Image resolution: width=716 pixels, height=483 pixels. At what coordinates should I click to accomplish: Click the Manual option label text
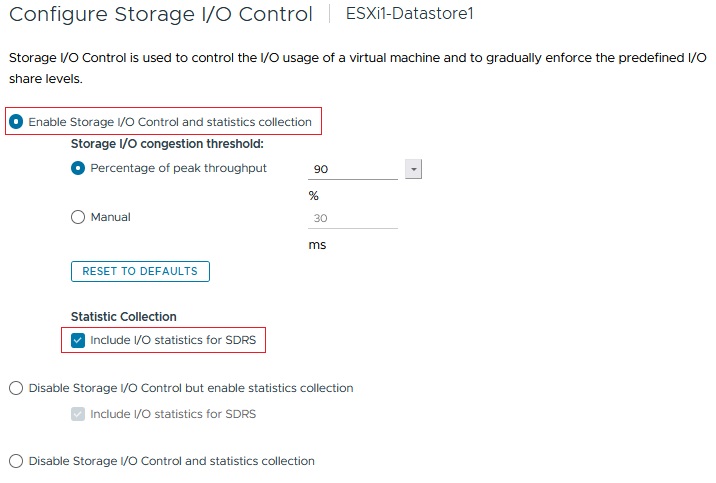point(110,217)
